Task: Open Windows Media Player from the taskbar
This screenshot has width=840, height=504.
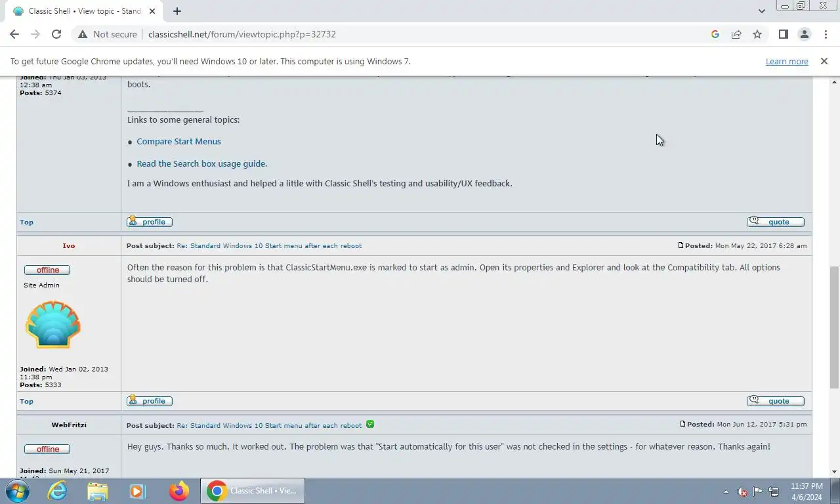Action: pyautogui.click(x=136, y=491)
